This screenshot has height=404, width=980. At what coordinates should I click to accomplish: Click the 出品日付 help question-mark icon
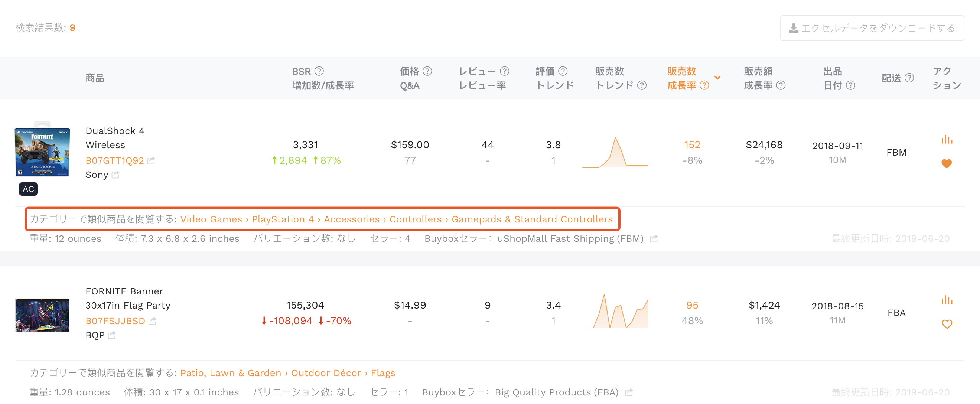851,85
